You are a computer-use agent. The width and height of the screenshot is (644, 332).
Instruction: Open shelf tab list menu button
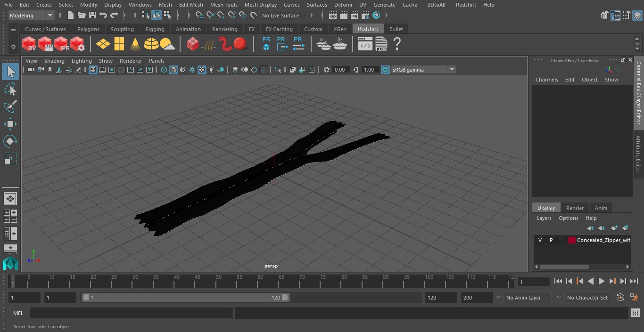pos(13,29)
